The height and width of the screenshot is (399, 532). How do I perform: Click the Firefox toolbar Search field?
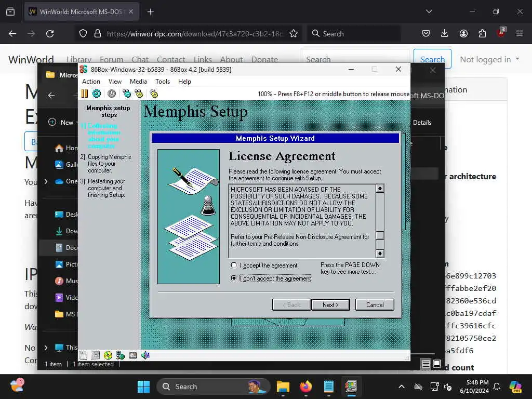(x=354, y=34)
